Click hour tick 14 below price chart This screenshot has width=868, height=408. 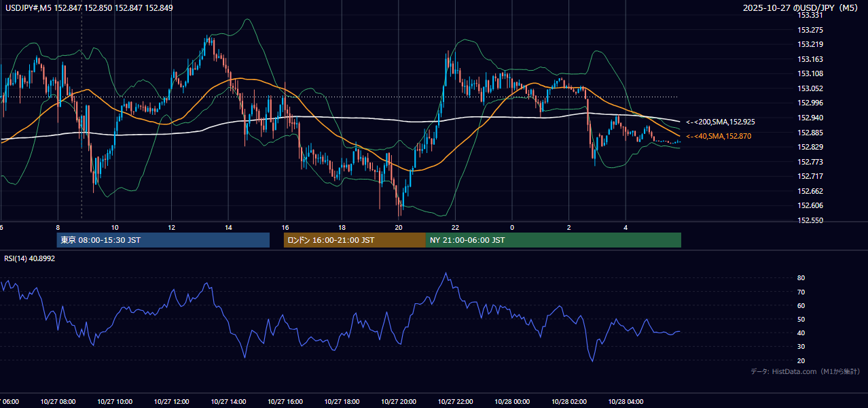click(228, 227)
